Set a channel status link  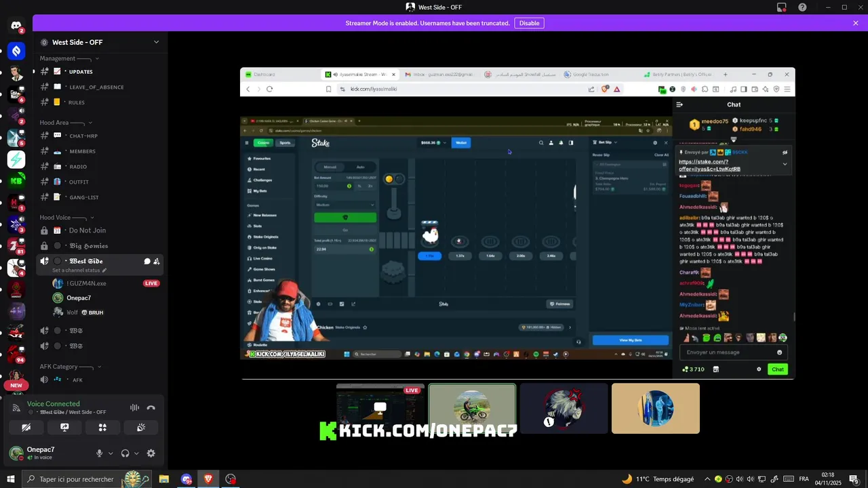(x=79, y=270)
